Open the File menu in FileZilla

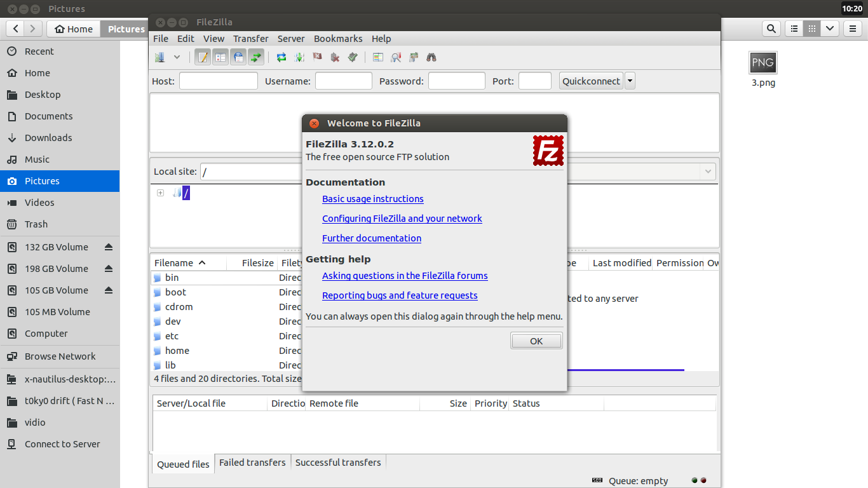[x=161, y=39]
